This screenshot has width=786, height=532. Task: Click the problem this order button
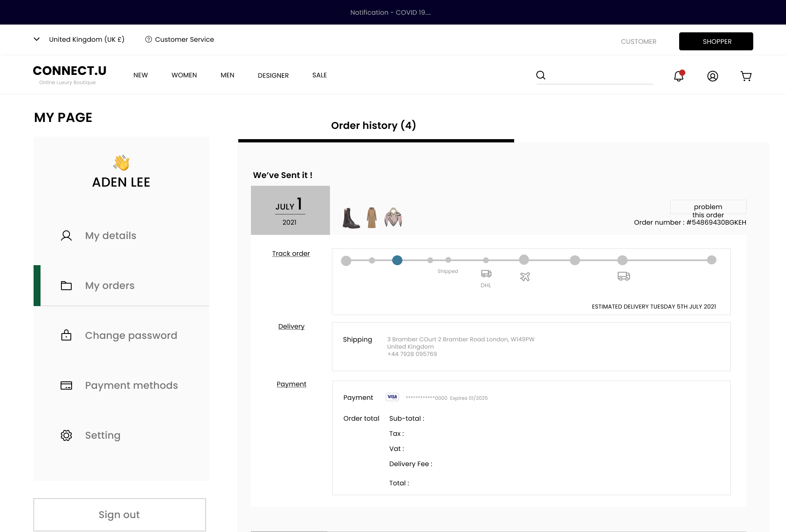tap(708, 207)
